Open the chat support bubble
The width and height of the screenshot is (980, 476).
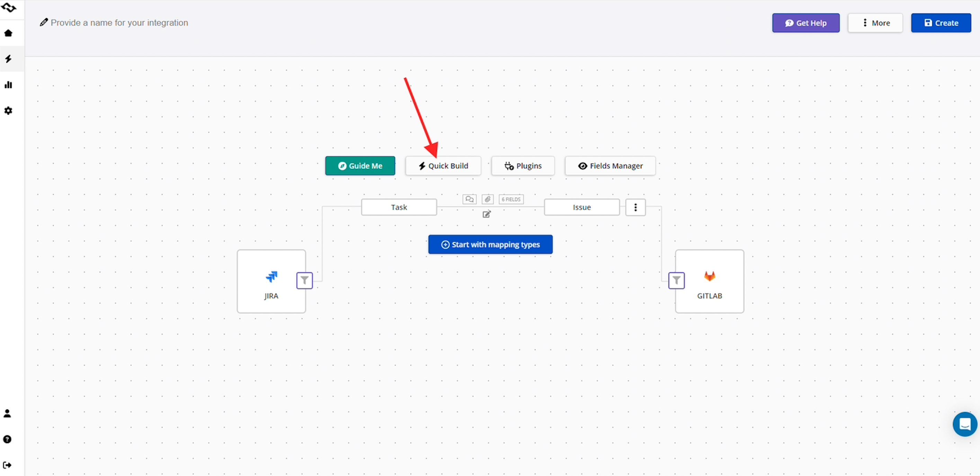point(964,424)
